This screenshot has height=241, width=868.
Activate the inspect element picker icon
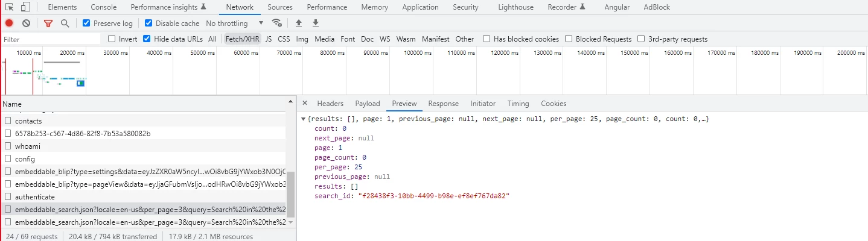pyautogui.click(x=9, y=7)
